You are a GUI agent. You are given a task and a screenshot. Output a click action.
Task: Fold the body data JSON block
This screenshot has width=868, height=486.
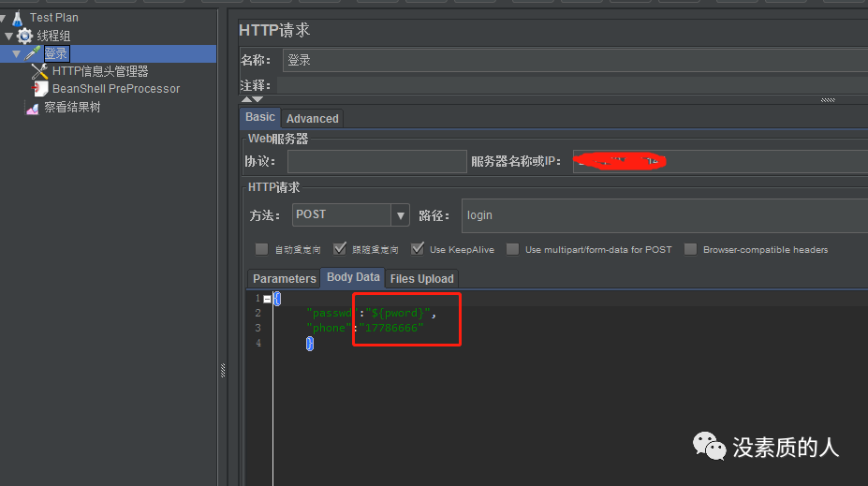point(268,299)
